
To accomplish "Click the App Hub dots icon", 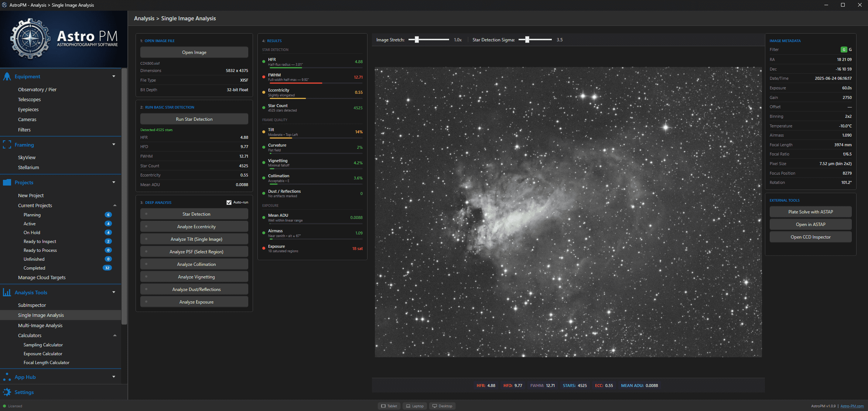I will [x=7, y=377].
